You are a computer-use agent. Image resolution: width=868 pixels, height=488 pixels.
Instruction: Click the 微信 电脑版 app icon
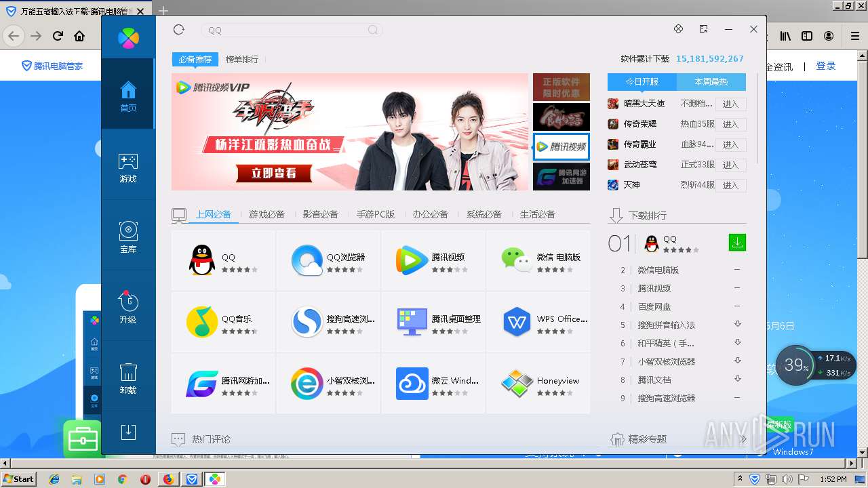(517, 260)
